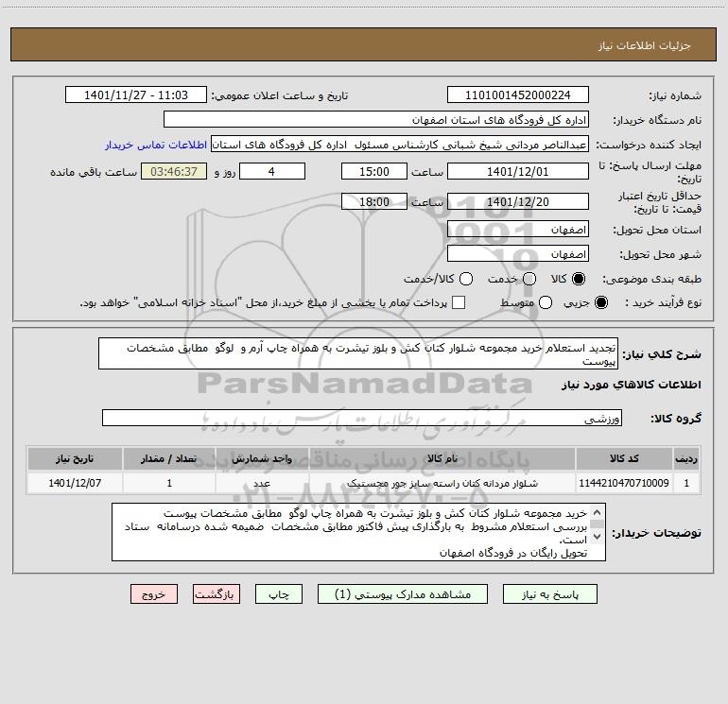This screenshot has width=728, height=704.
Task: Click the توضیحات خریدار text area
Action: (358, 532)
